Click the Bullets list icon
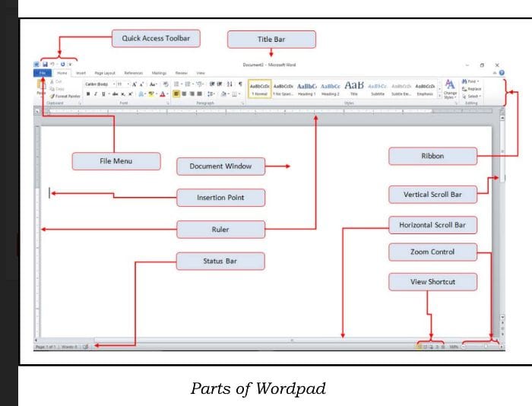Image resolution: width=532 pixels, height=406 pixels. coord(176,84)
